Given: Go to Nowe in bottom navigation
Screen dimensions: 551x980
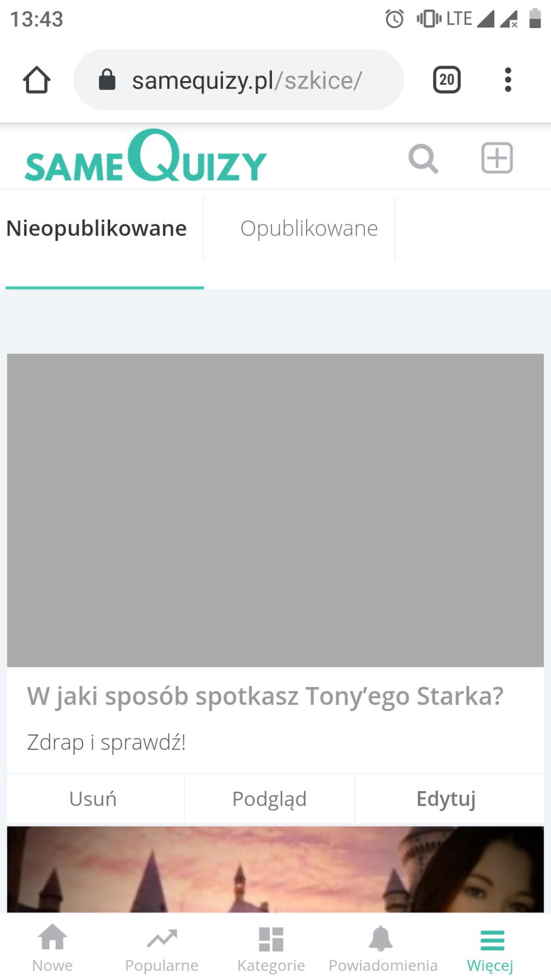Looking at the screenshot, I should [53, 948].
